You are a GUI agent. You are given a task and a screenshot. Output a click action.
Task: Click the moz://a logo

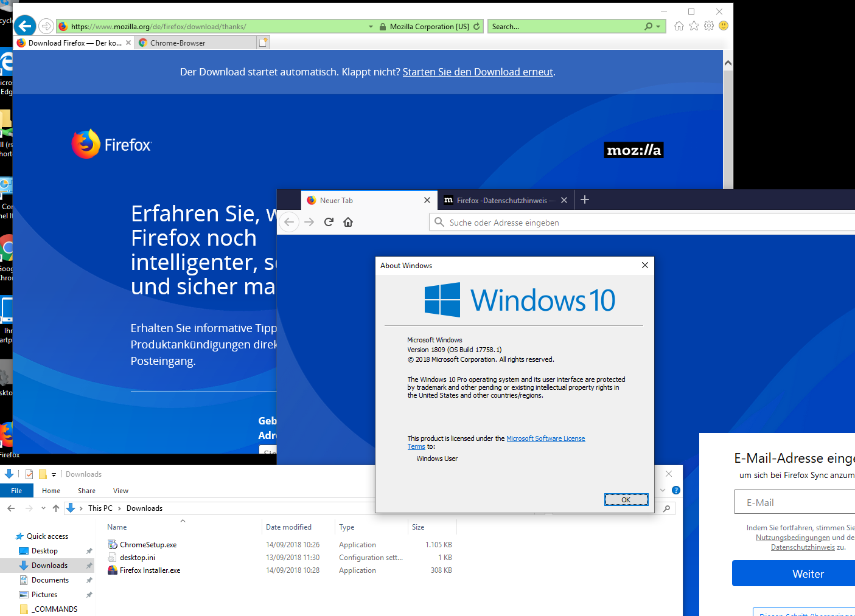click(633, 150)
